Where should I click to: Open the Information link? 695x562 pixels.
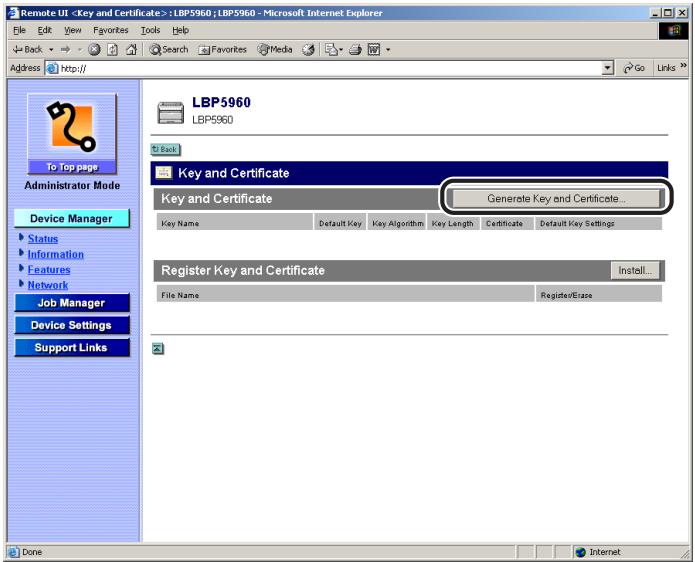pos(55,254)
